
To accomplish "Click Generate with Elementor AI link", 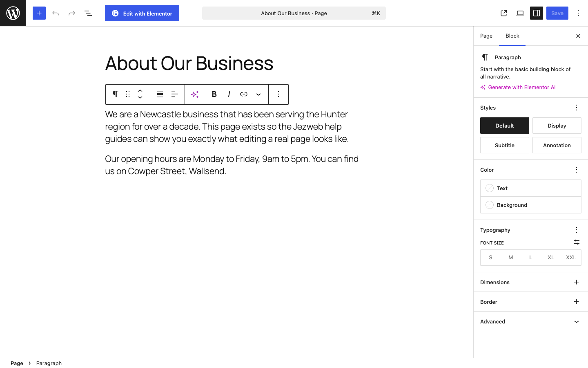I will [x=518, y=88].
